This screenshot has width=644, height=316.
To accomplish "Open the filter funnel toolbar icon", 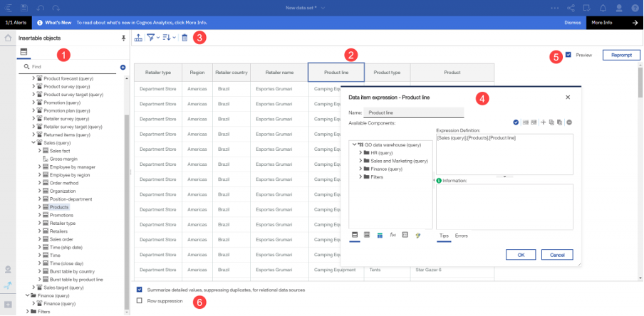I will pos(150,38).
